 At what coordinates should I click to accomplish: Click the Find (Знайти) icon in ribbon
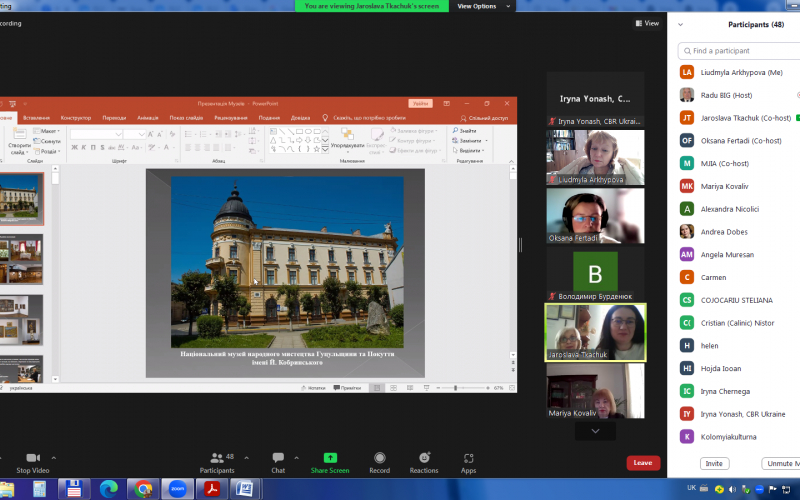(x=455, y=131)
